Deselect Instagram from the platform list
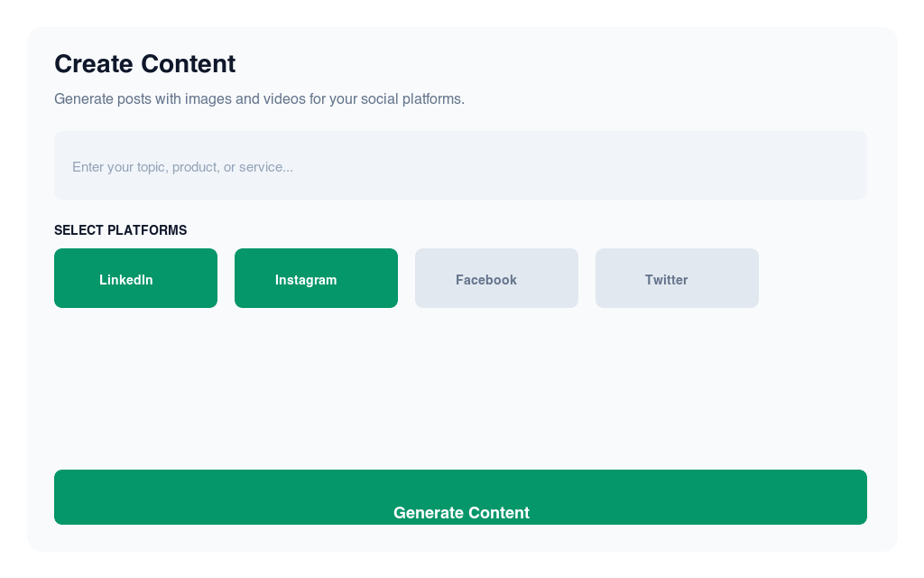The width and height of the screenshot is (924, 578). pyautogui.click(x=316, y=278)
